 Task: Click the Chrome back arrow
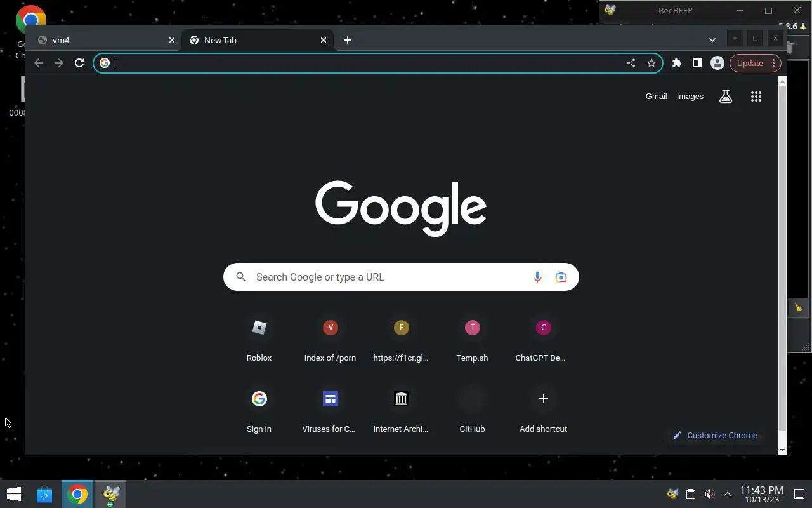click(39, 63)
